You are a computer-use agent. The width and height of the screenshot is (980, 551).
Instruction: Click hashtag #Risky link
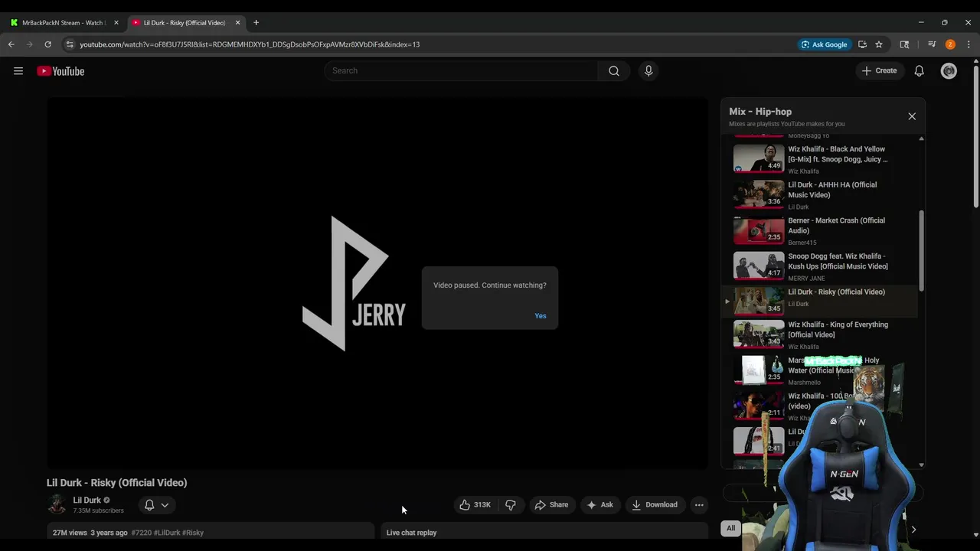pyautogui.click(x=193, y=533)
